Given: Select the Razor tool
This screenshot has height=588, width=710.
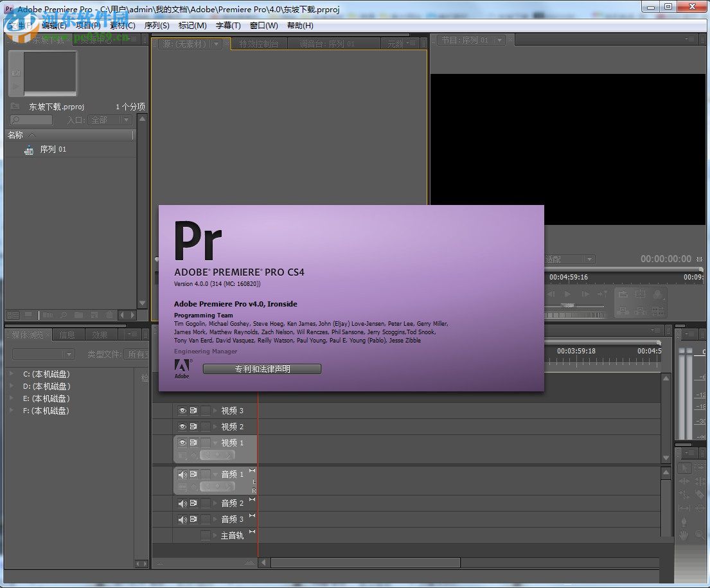Looking at the screenshot, I should pyautogui.click(x=700, y=493).
